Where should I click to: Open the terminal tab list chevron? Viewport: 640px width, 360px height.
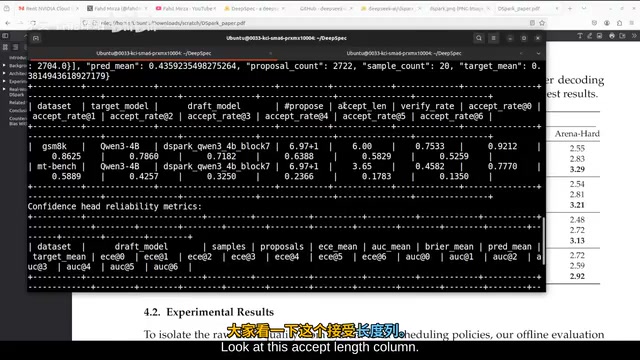click(x=538, y=53)
